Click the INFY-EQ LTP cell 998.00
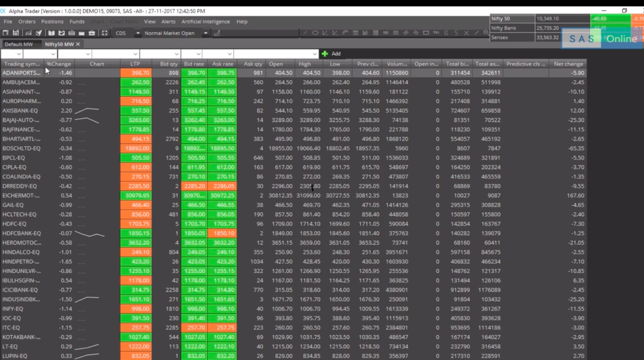Viewport: 644px width, 360px height. click(136, 309)
